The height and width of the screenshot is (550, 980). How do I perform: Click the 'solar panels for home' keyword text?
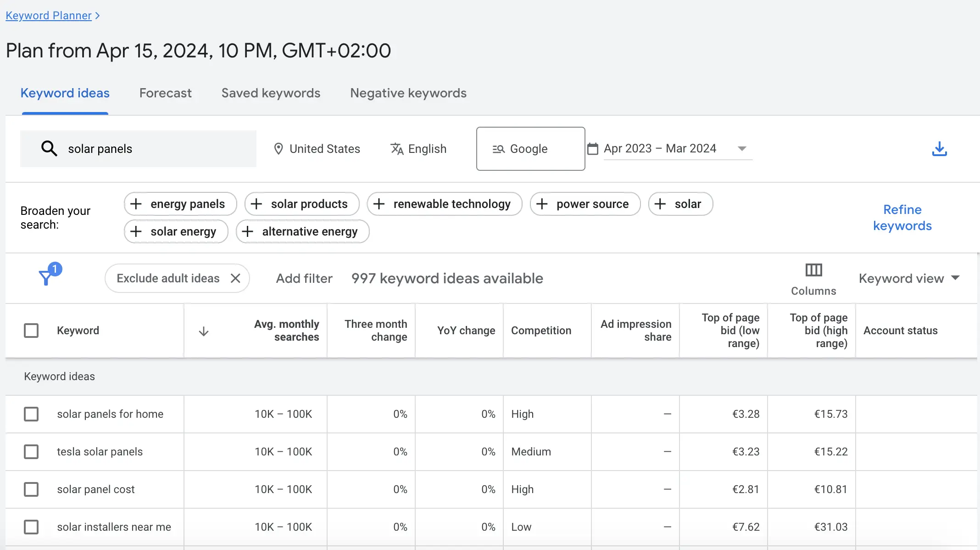click(110, 414)
